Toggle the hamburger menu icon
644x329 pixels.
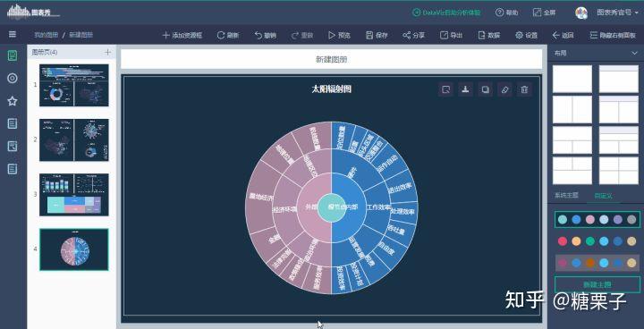tap(13, 35)
